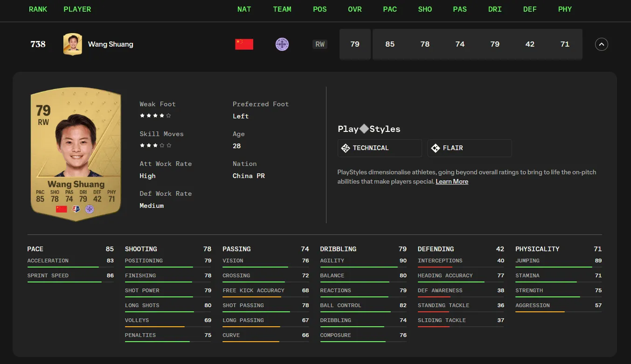This screenshot has height=364, width=631.
Task: Click the DEF value 42 in the row
Action: pos(530,44)
